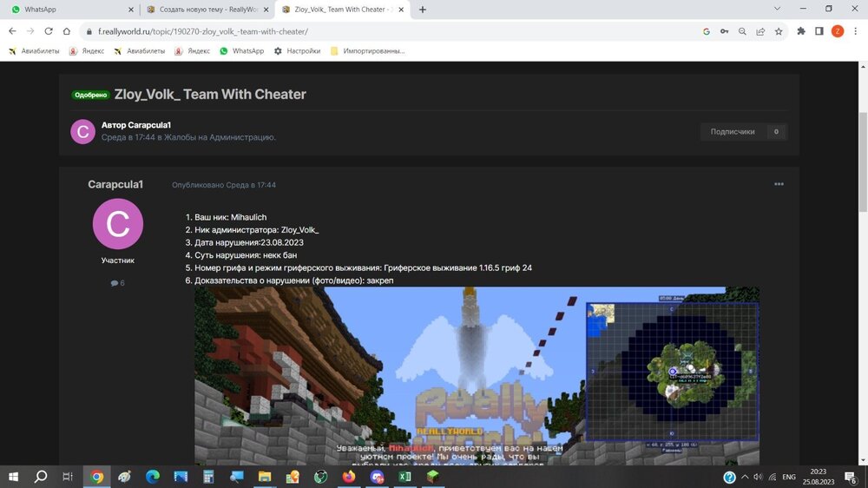Viewport: 868px width, 488px height.
Task: Switch the ENG input language
Action: tap(789, 477)
